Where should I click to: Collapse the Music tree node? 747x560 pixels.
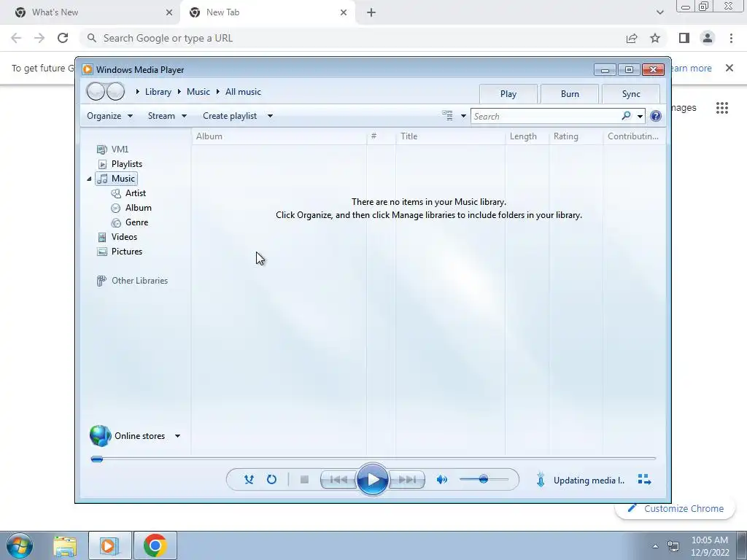(x=89, y=179)
